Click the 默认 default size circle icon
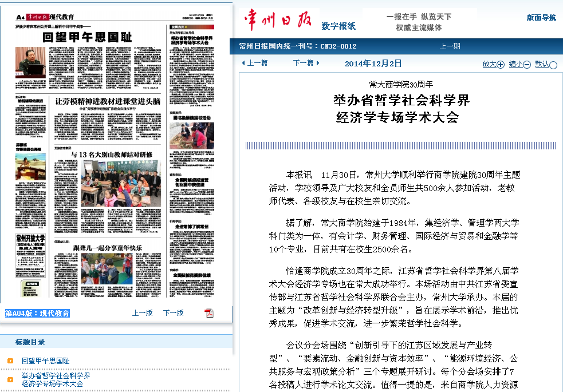This screenshot has width=563, height=392. coord(553,65)
